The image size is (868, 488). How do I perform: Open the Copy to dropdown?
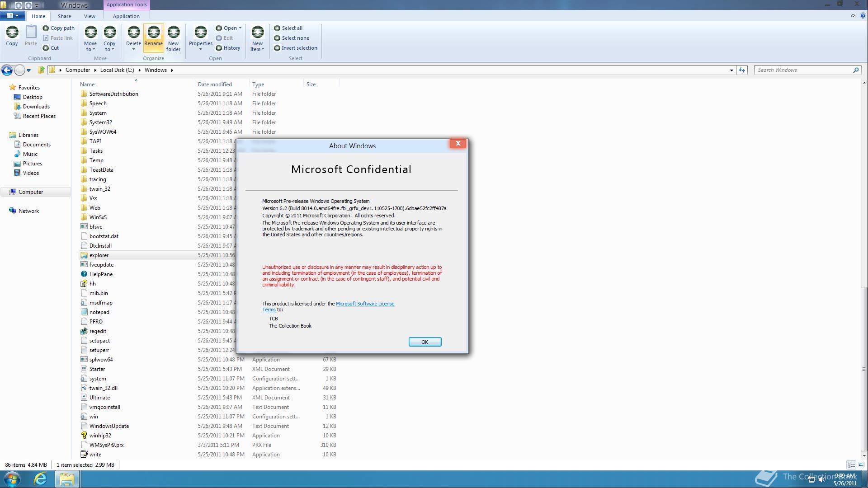pos(109,39)
